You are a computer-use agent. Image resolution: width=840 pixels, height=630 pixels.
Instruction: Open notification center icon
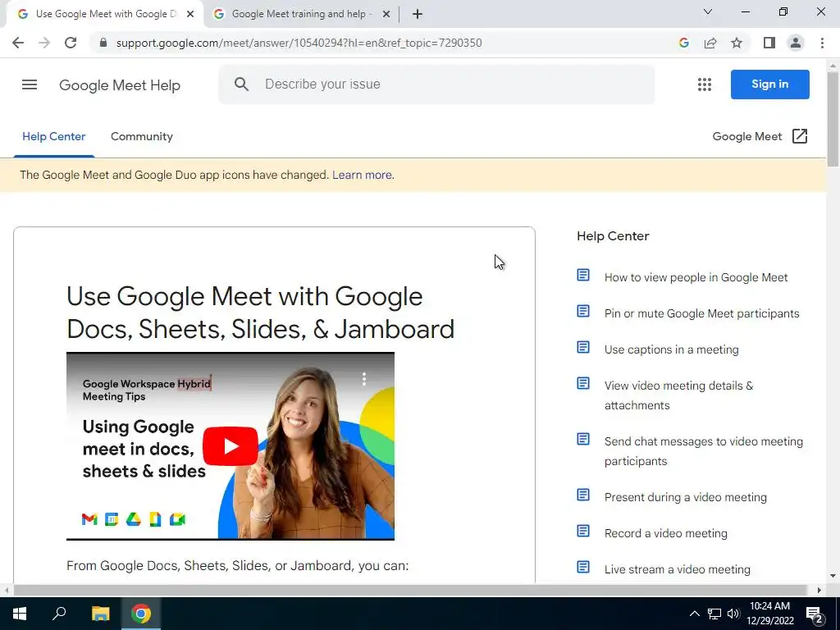pos(815,614)
